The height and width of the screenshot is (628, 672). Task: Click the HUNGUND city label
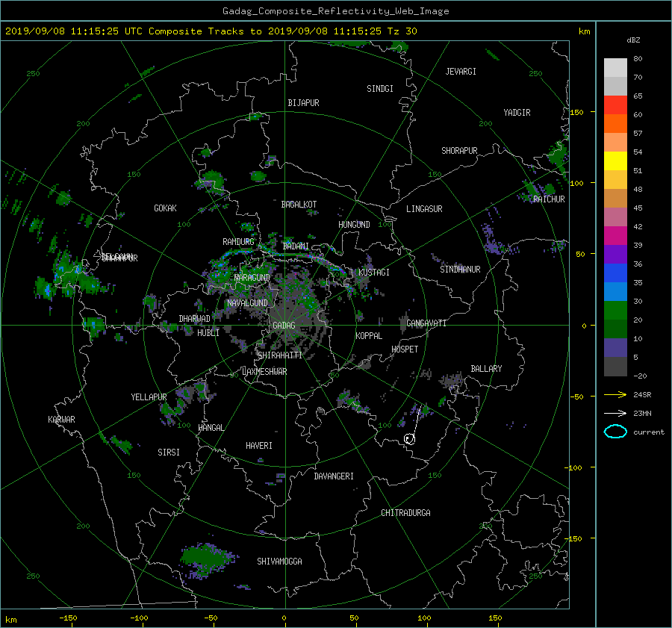pyautogui.click(x=354, y=225)
